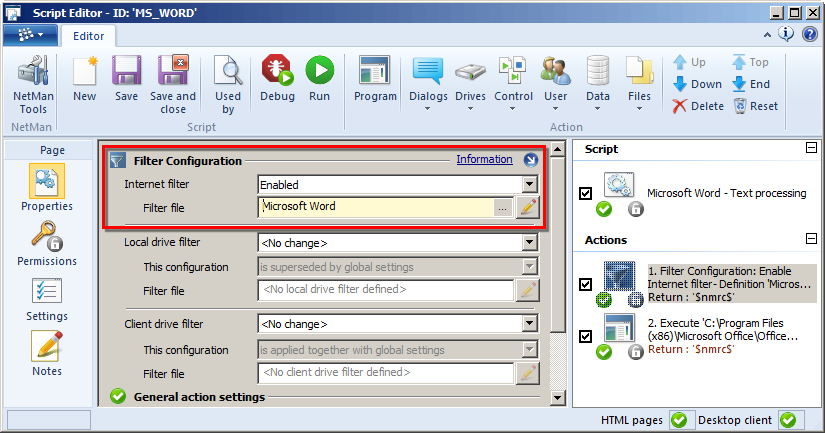
Task: Start the Debug tool
Action: 277,79
